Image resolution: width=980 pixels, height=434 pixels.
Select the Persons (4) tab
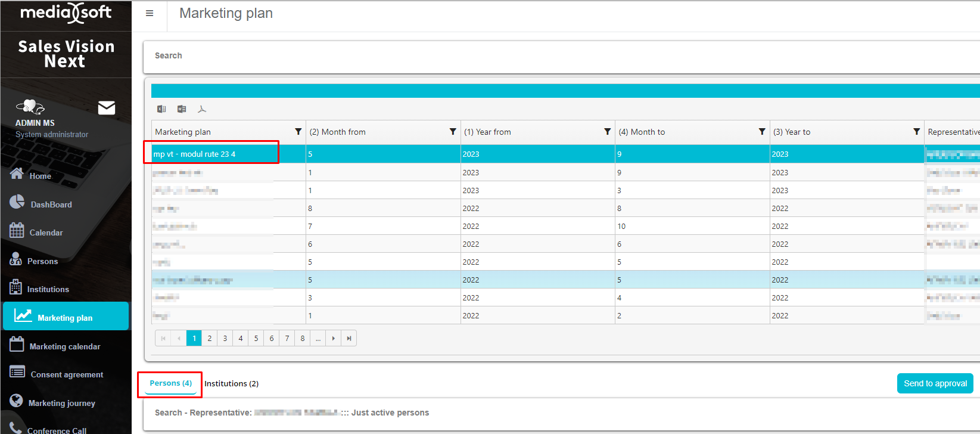170,383
